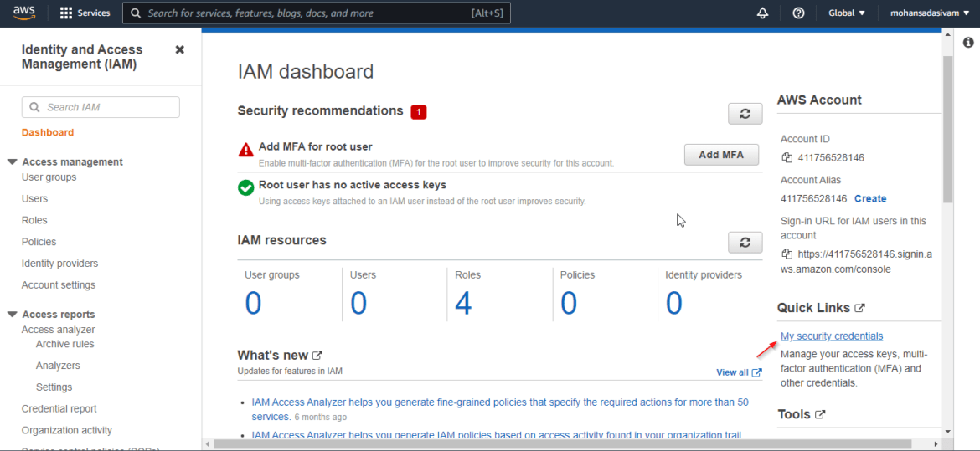Open Account settings in sidebar
The height and width of the screenshot is (451, 980).
coord(58,284)
